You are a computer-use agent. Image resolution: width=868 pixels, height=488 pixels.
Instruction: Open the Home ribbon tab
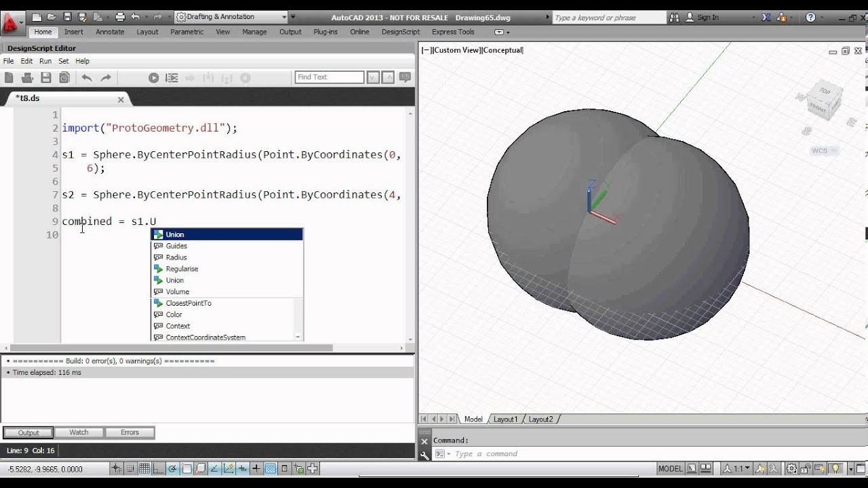(43, 32)
